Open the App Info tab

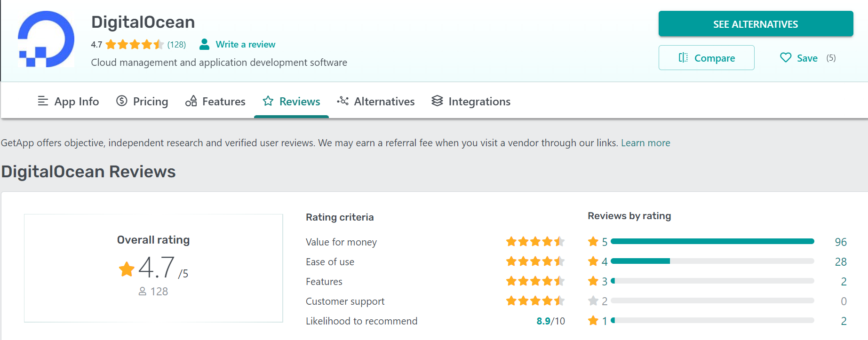click(68, 101)
